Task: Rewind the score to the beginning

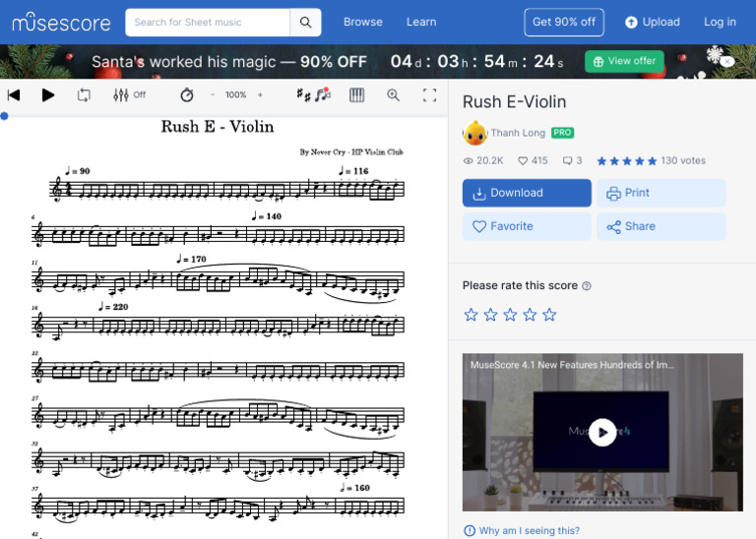Action: (x=14, y=95)
